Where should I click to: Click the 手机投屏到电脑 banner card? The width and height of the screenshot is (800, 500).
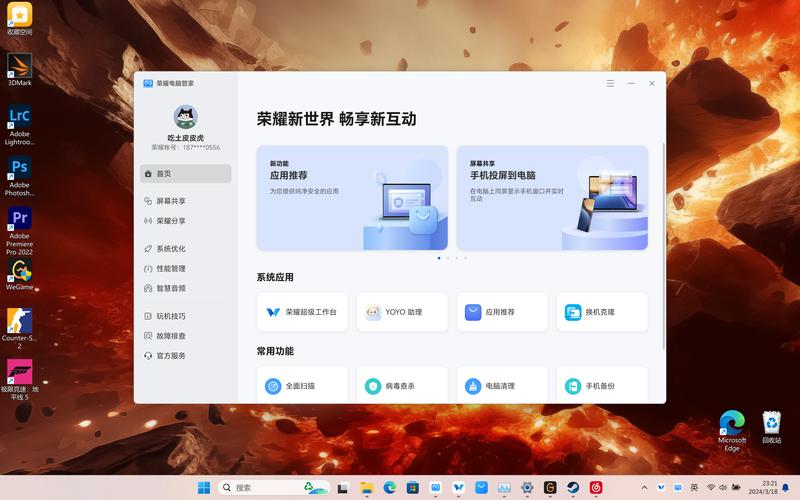[x=552, y=198]
